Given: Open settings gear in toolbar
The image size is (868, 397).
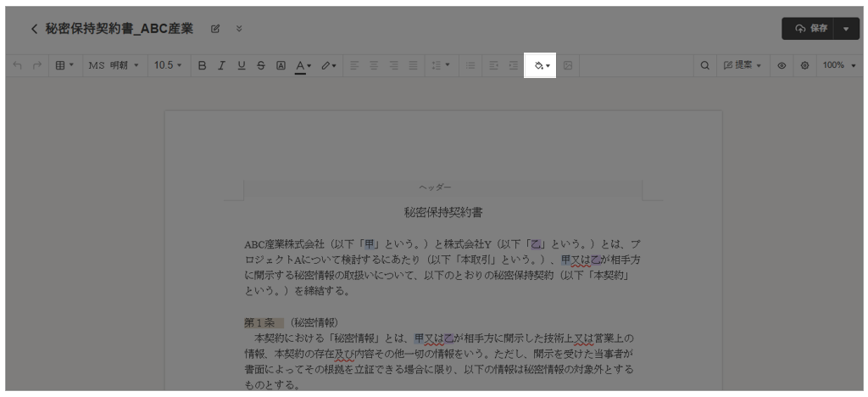Looking at the screenshot, I should 804,65.
